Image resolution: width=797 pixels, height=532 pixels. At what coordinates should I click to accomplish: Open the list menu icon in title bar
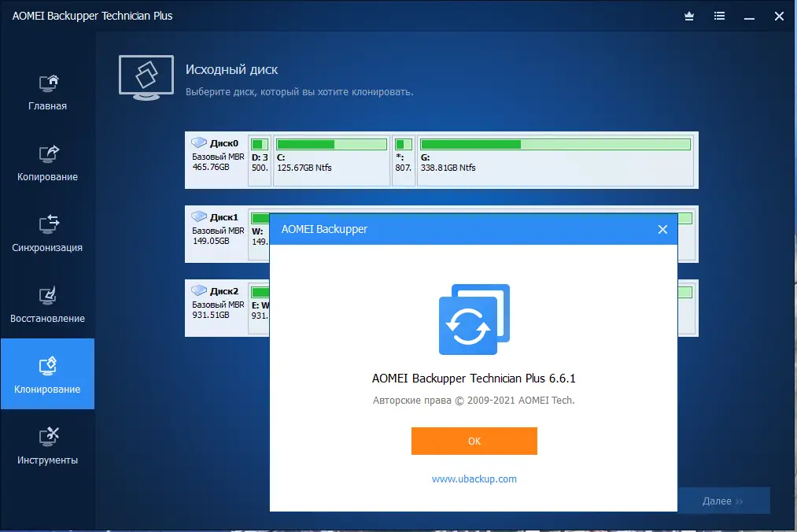(718, 16)
